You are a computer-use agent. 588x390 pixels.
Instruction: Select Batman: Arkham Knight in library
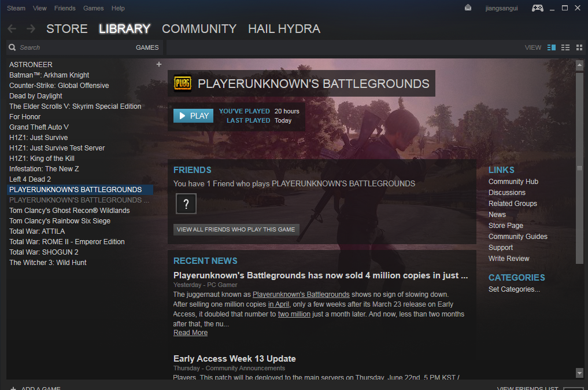(49, 75)
